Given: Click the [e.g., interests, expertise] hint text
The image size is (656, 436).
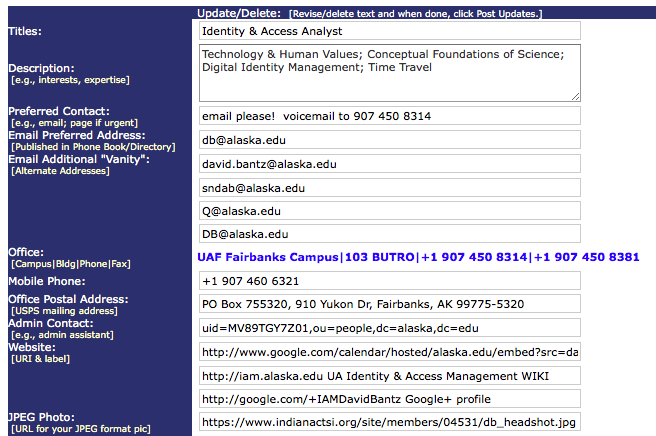Looking at the screenshot, I should click(70, 80).
